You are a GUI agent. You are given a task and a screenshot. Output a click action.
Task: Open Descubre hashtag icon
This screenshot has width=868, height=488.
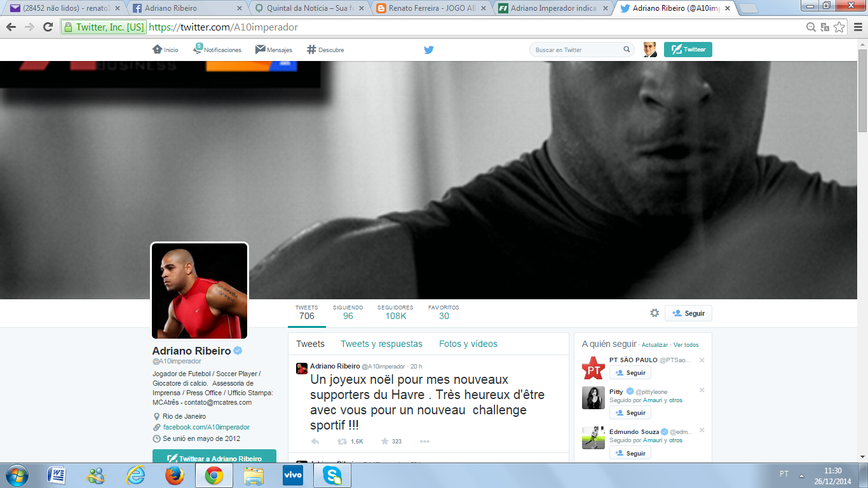click(311, 50)
